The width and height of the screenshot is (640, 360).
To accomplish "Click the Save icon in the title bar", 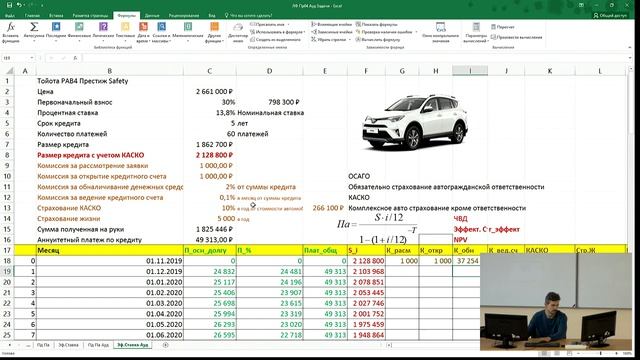I will (10, 5).
